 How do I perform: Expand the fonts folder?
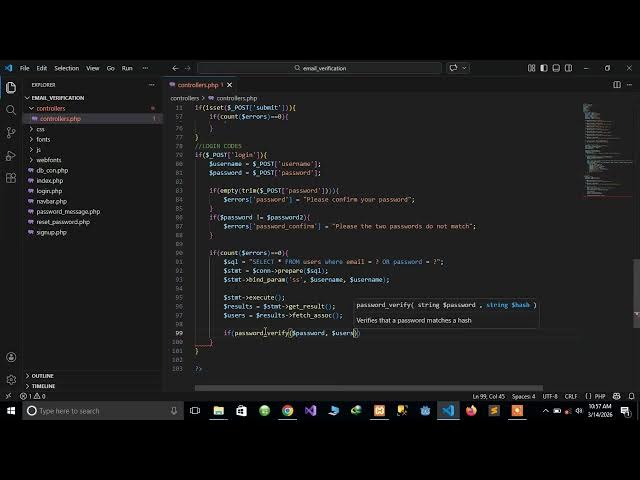click(x=43, y=139)
